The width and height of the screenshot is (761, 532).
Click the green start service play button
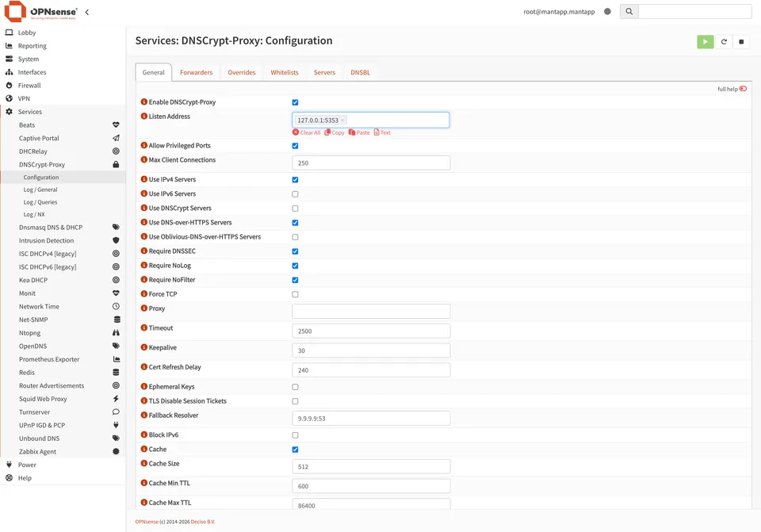tap(705, 42)
